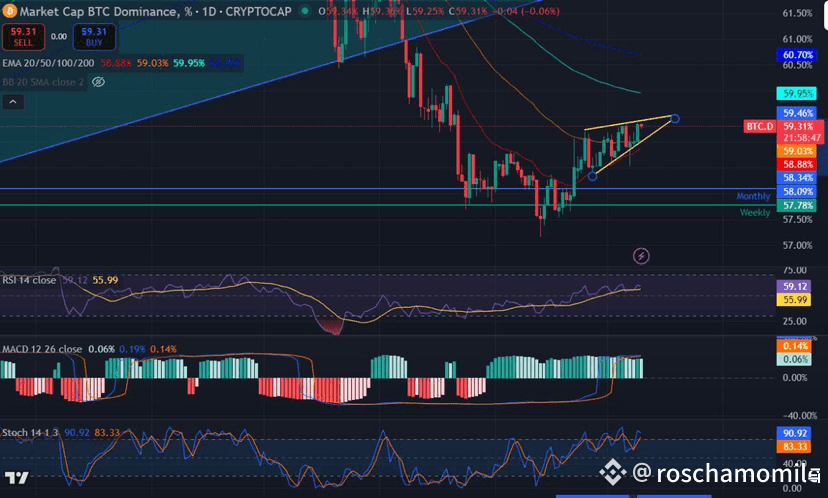The height and width of the screenshot is (498, 828).
Task: Click the Bitcoin symbol logo icon
Action: pyautogui.click(x=9, y=11)
